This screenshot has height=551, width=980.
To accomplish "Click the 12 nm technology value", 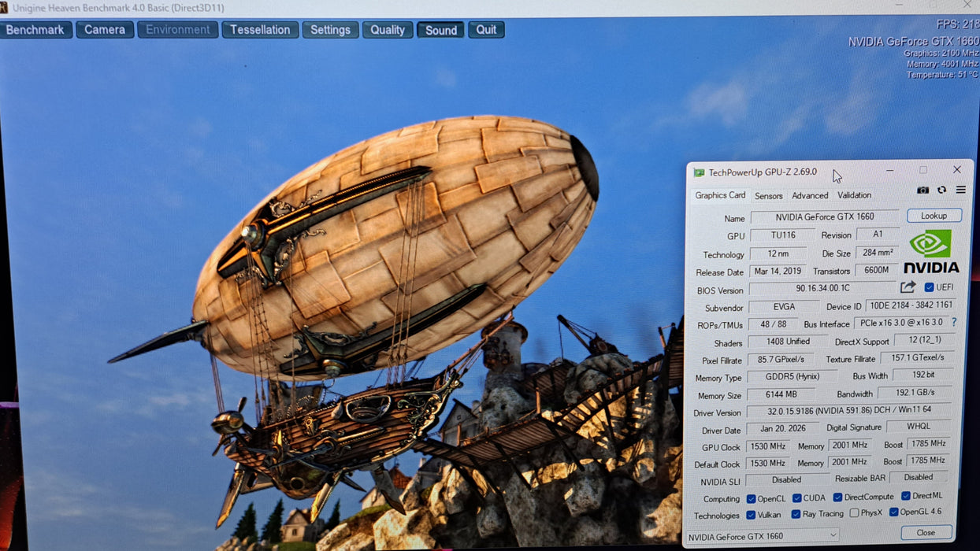I will pyautogui.click(x=778, y=253).
